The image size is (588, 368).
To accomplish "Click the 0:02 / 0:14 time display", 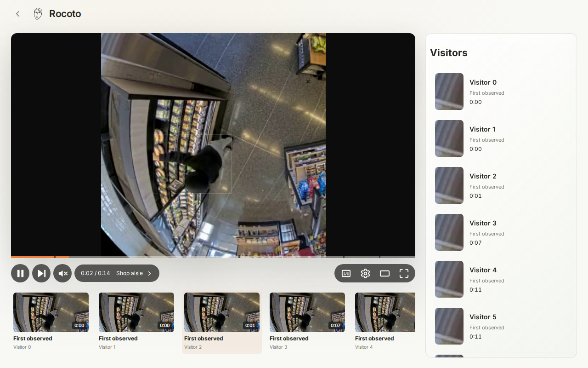I will [96, 273].
